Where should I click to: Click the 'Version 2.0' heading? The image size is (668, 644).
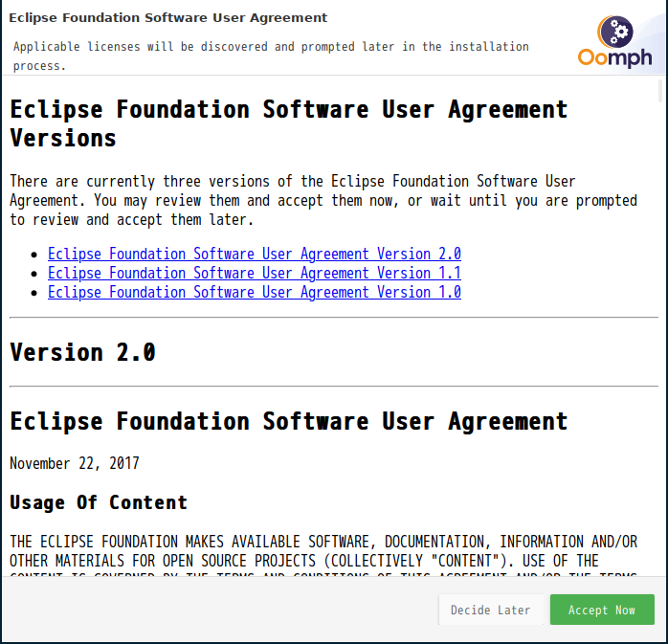point(82,352)
